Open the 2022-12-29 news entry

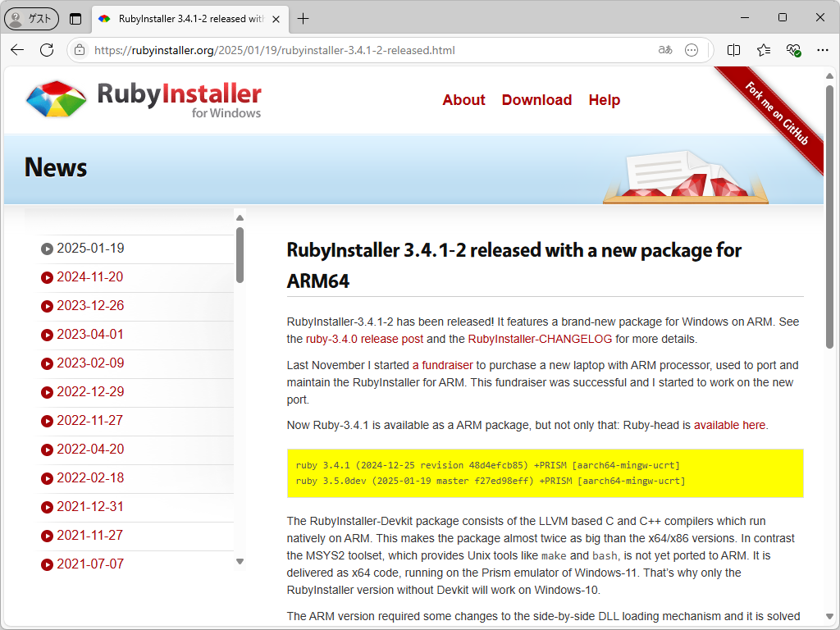pyautogui.click(x=90, y=391)
